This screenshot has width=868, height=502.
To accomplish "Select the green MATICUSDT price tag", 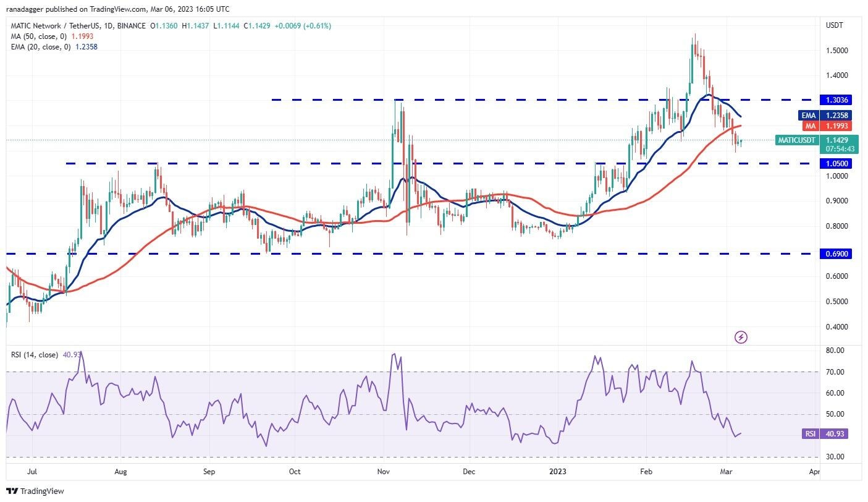I will 798,140.
